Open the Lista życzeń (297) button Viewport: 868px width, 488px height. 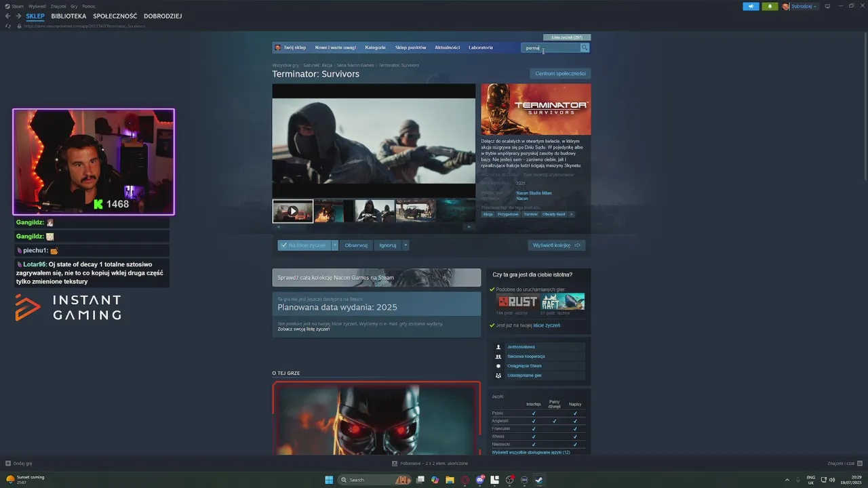pyautogui.click(x=567, y=37)
